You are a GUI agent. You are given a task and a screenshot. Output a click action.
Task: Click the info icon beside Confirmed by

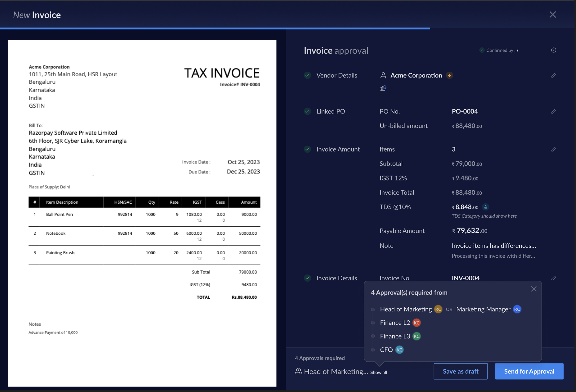point(553,50)
